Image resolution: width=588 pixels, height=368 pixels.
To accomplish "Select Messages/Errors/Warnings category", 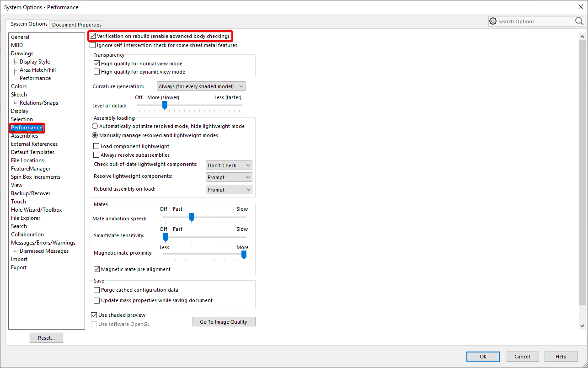I will 43,243.
